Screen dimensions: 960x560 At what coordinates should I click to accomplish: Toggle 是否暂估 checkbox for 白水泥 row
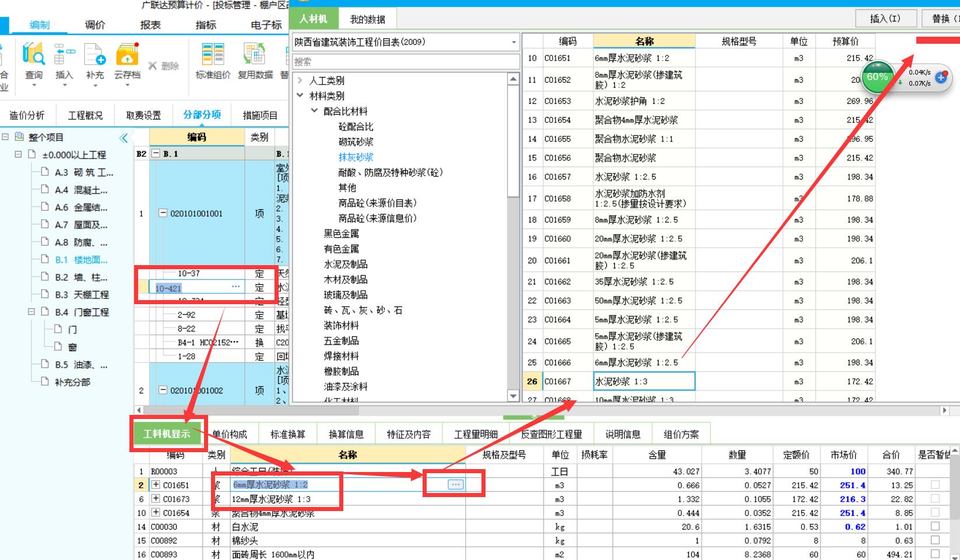click(x=935, y=526)
